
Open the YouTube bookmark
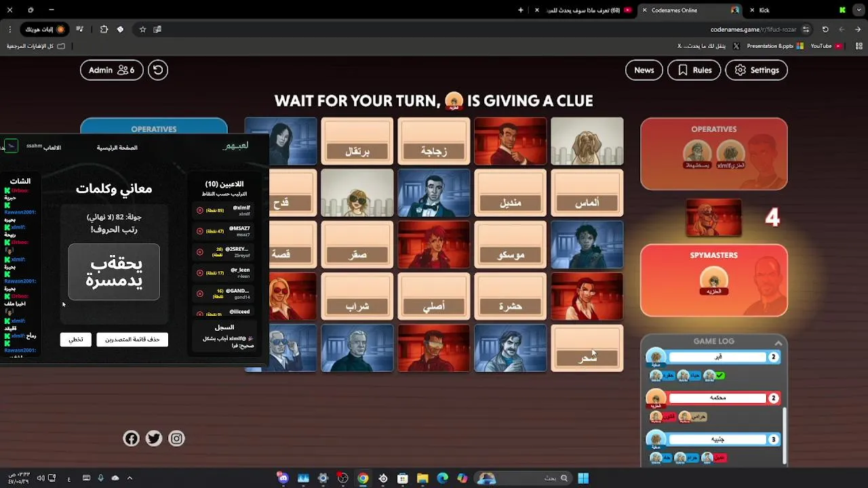(825, 46)
